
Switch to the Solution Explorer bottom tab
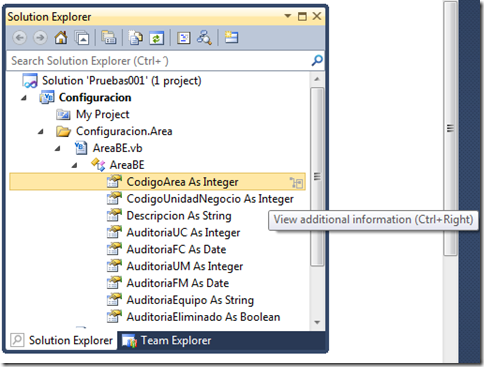tap(62, 340)
